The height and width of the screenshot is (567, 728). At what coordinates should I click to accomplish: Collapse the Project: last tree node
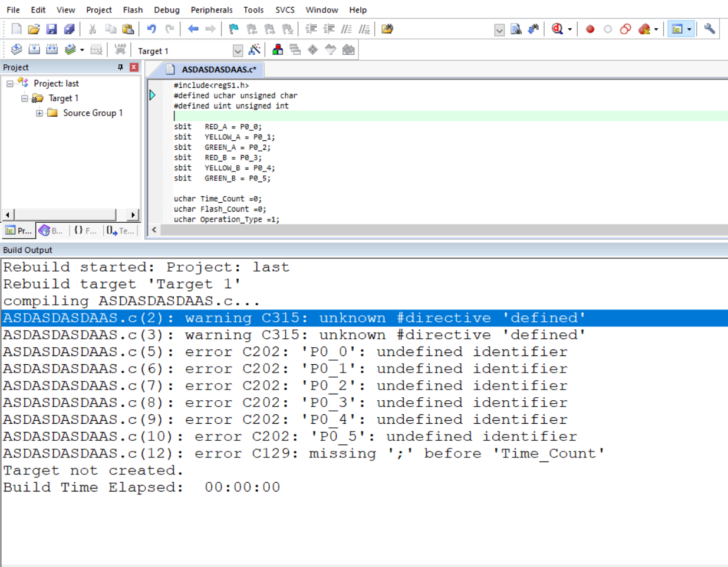pyautogui.click(x=9, y=84)
